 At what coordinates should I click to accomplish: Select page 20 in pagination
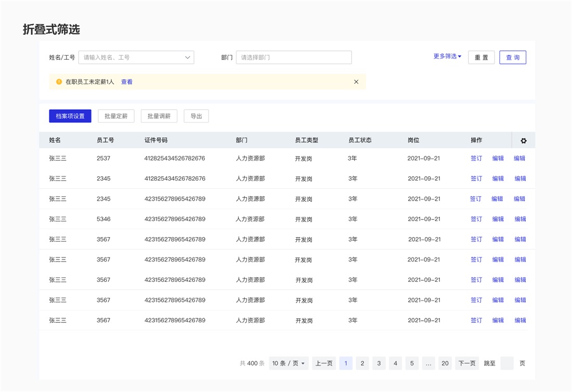[445, 363]
